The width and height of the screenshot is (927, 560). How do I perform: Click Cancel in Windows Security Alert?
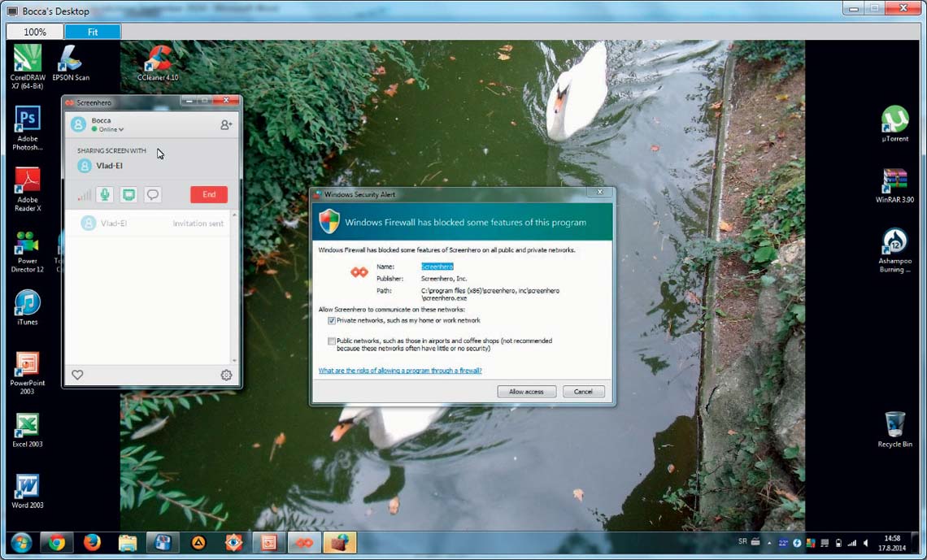pos(583,392)
